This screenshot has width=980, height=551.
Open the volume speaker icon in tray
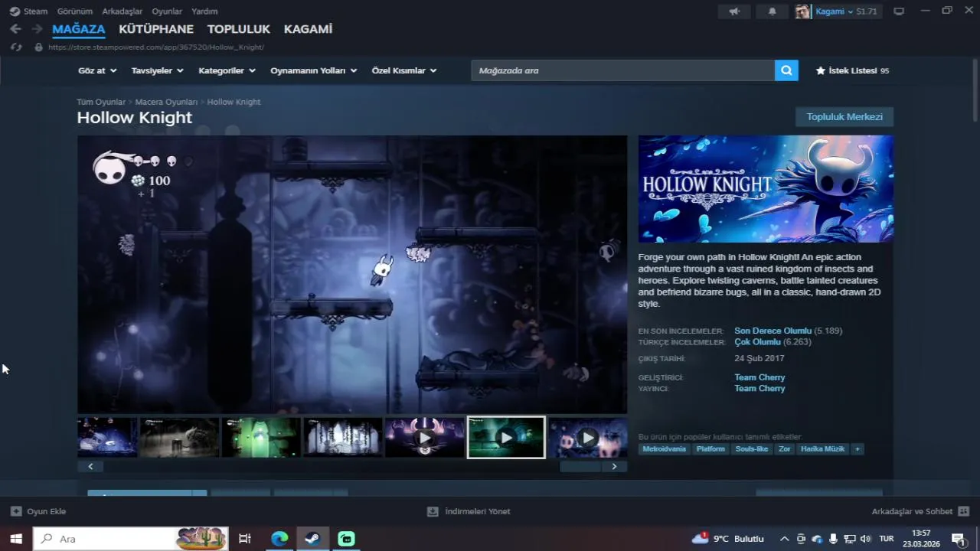[x=866, y=539]
